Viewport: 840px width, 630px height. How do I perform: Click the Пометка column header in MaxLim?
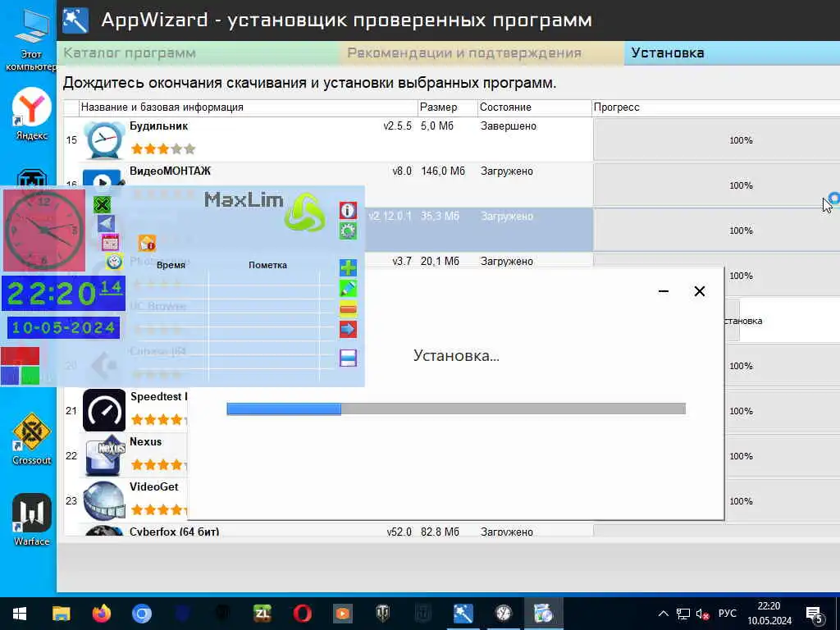(x=267, y=265)
